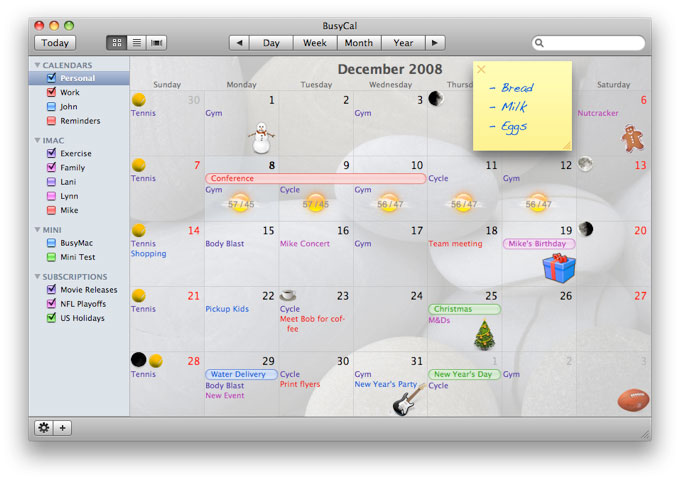The image size is (680, 480).
Task: Select the gingerbread man graphic on December 6
Action: (633, 138)
